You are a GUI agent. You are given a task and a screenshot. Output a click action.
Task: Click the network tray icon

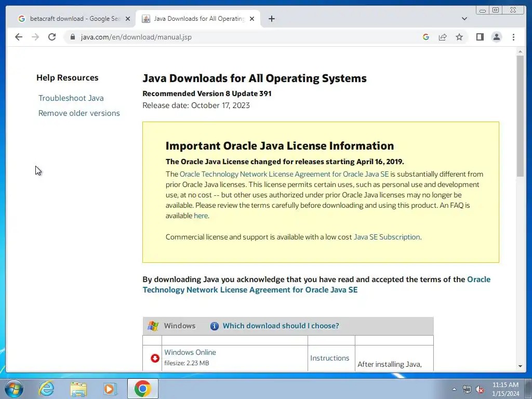pos(467,389)
